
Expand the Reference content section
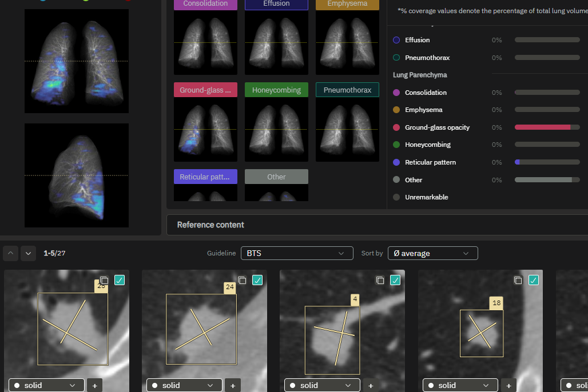210,225
